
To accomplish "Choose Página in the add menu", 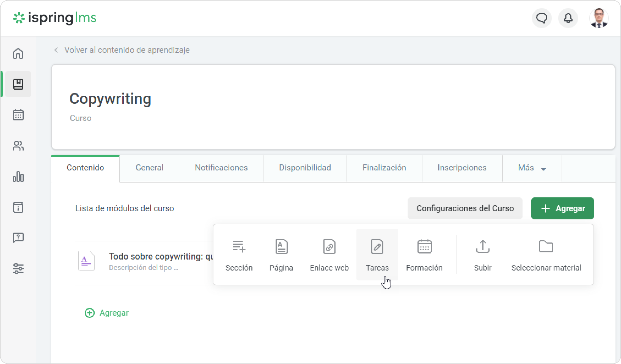I will coord(281,255).
